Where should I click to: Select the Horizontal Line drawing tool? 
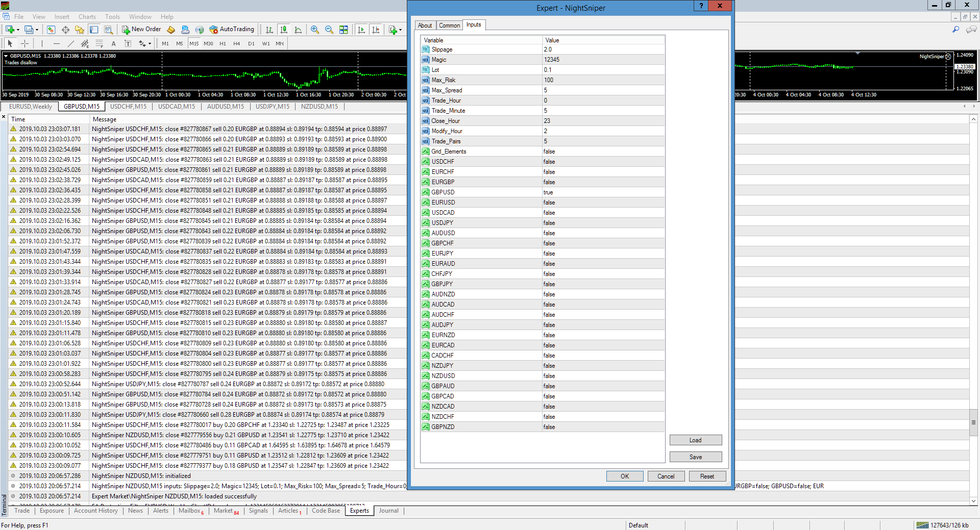coord(56,43)
